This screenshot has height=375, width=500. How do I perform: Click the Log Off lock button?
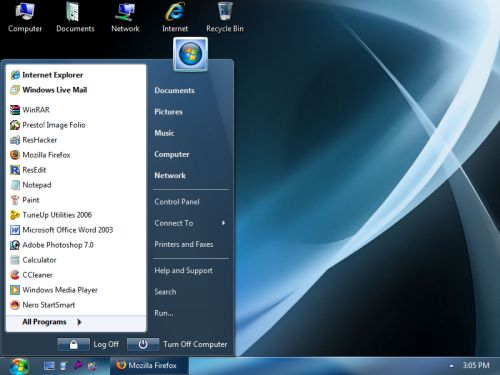73,344
